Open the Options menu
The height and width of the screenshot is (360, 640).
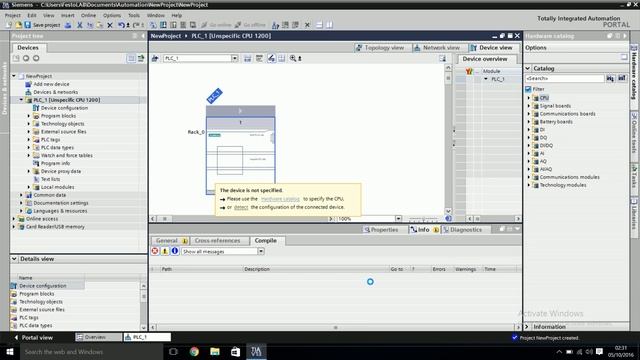pyautogui.click(x=112, y=15)
